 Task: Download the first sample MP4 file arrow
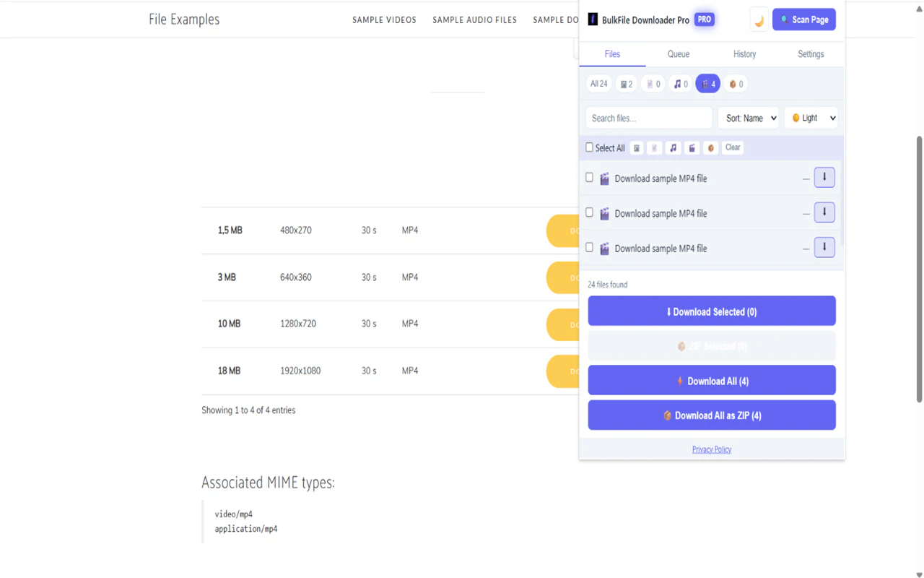tap(824, 177)
